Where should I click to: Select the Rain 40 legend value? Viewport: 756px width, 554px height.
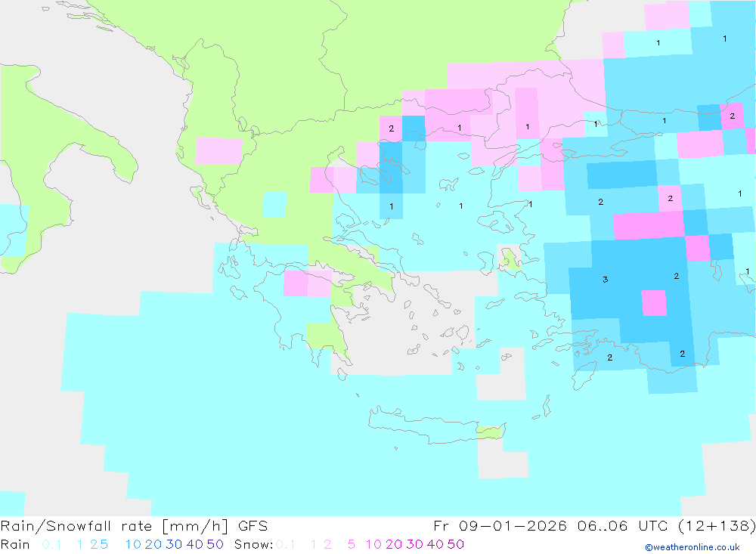(x=195, y=544)
